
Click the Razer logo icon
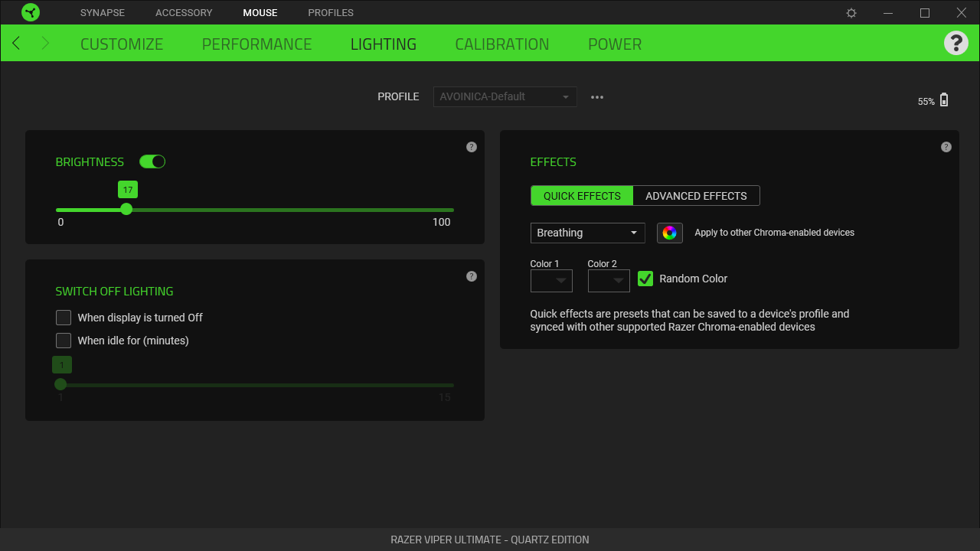click(x=31, y=12)
